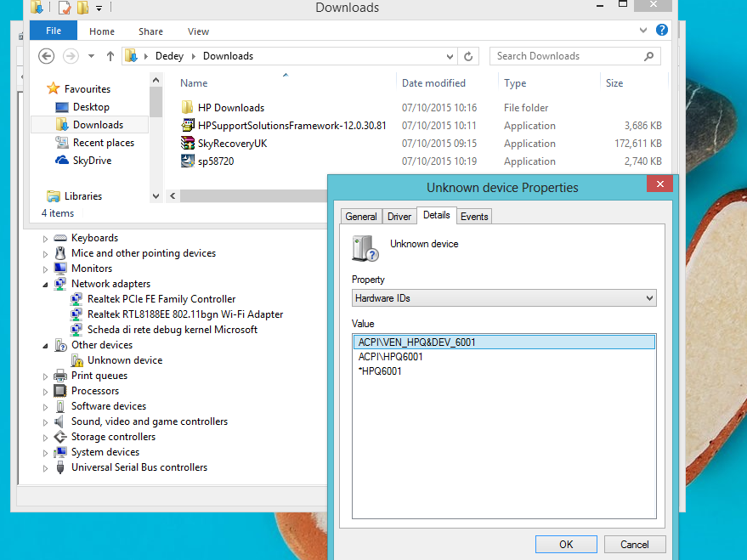Click the SkyDrive cloud icon
The image size is (747, 560).
point(62,160)
